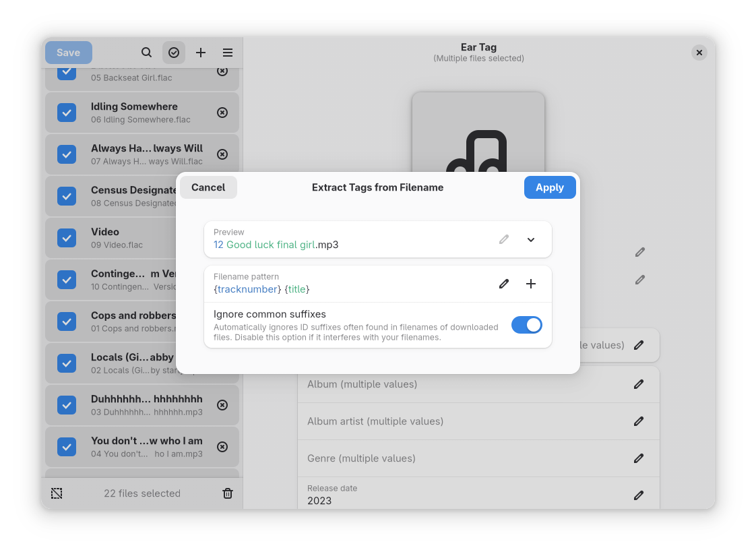Edit the Album artist field pencil icon

[639, 421]
